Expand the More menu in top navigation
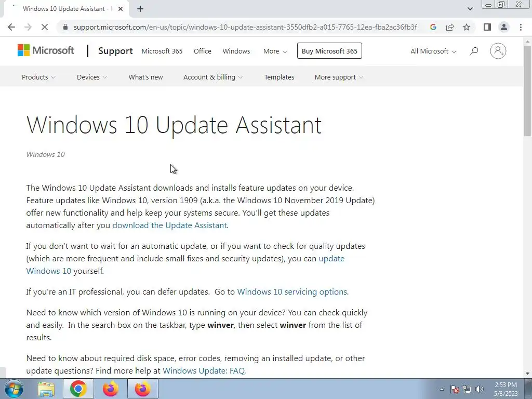532x399 pixels. pyautogui.click(x=275, y=51)
